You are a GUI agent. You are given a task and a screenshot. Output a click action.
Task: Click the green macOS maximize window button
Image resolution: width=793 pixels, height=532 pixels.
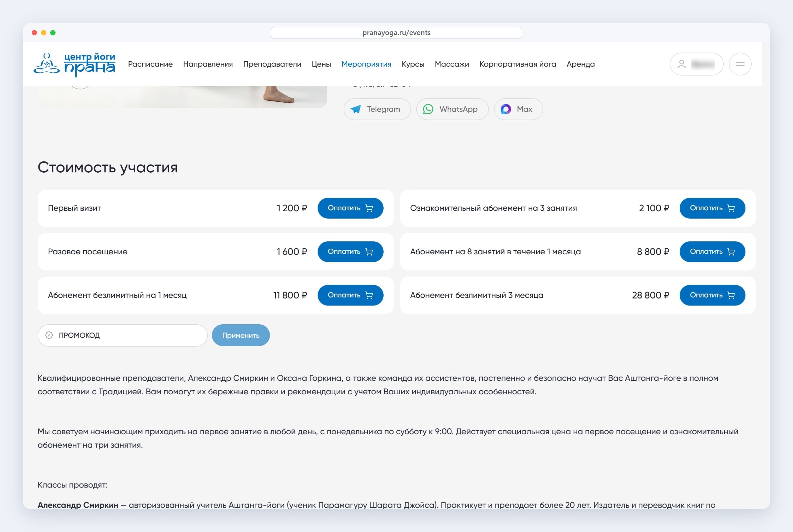53,33
